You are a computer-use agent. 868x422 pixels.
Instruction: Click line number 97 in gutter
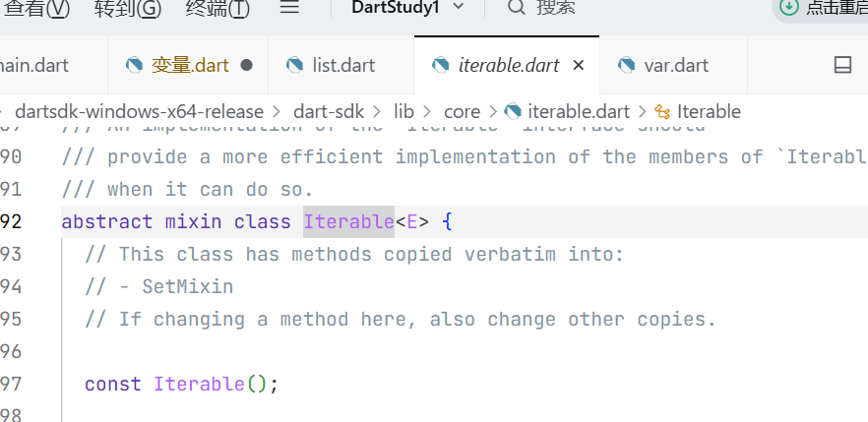pyautogui.click(x=11, y=385)
